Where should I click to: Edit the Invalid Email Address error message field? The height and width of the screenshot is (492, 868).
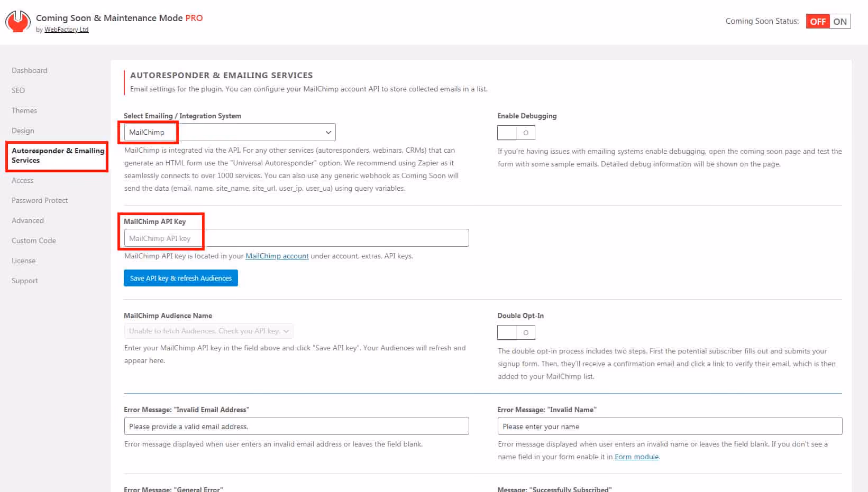296,426
